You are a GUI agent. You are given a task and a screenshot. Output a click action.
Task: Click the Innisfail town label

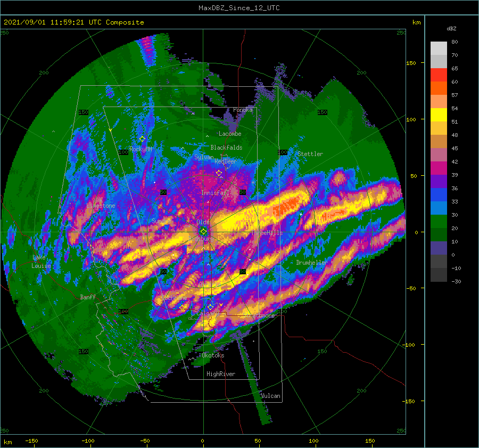pyautogui.click(x=216, y=193)
